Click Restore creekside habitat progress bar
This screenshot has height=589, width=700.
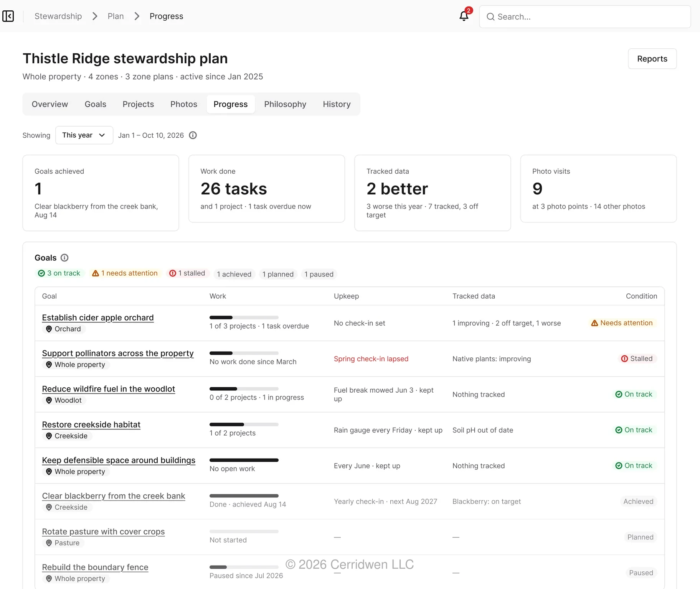244,424
